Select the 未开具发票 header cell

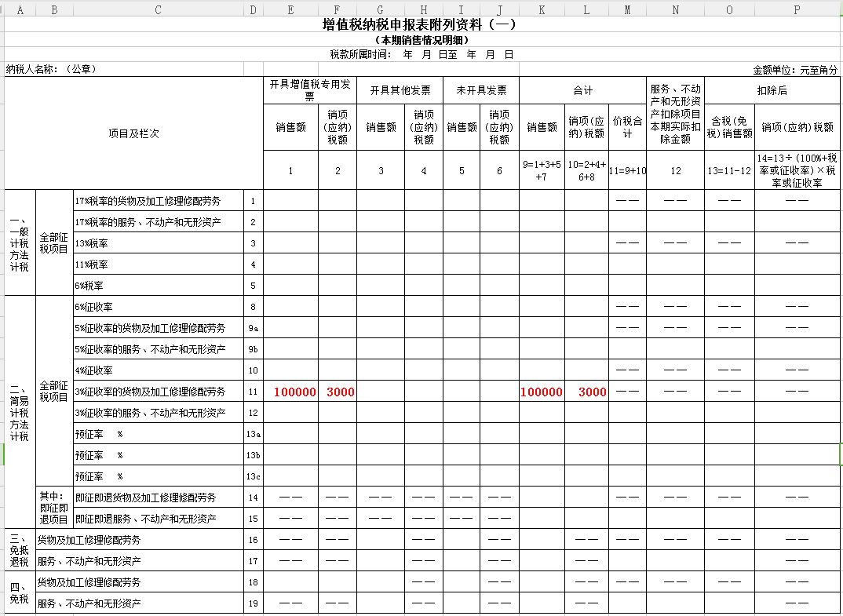tap(481, 90)
